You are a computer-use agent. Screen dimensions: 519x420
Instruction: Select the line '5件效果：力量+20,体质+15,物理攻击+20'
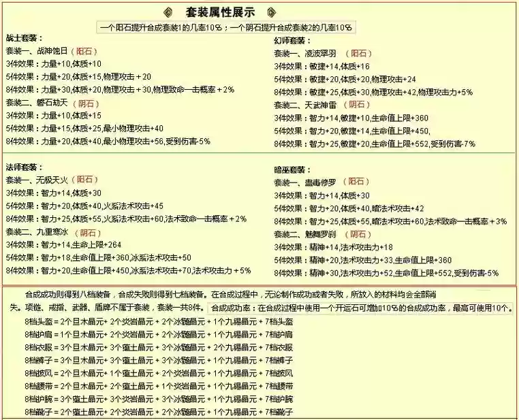(78, 77)
